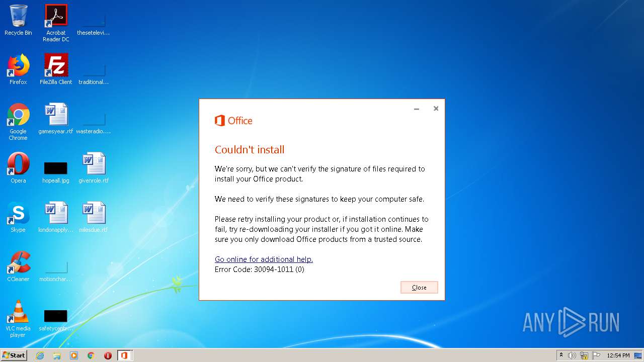644x362 pixels.
Task: Open the network status tray icon
Action: [584, 355]
